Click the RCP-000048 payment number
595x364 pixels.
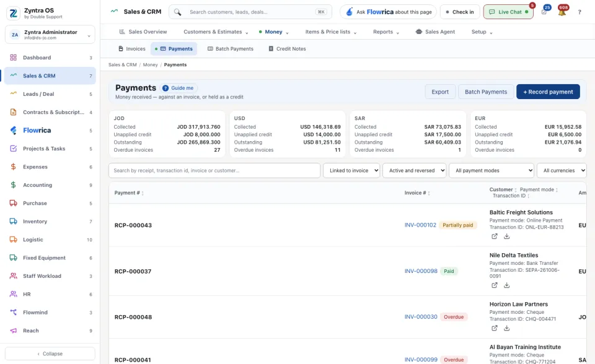point(133,317)
